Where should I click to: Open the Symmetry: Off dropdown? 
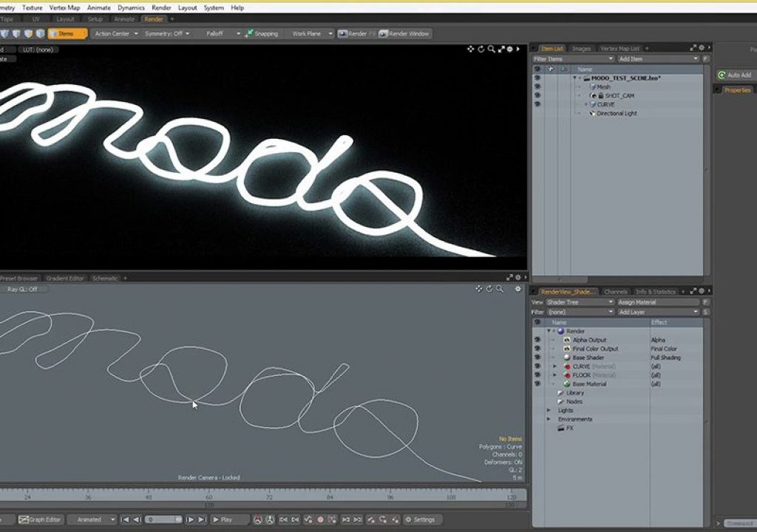(x=167, y=33)
